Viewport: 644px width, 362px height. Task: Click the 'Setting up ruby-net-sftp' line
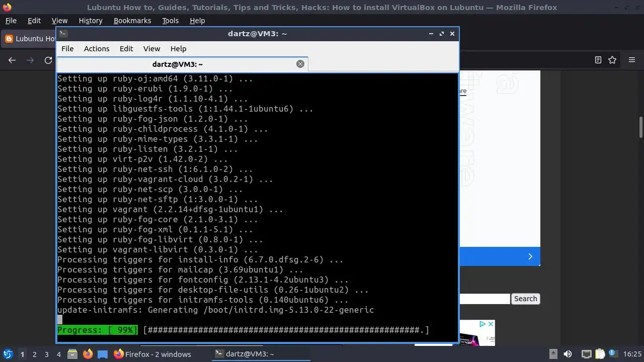[x=157, y=199]
